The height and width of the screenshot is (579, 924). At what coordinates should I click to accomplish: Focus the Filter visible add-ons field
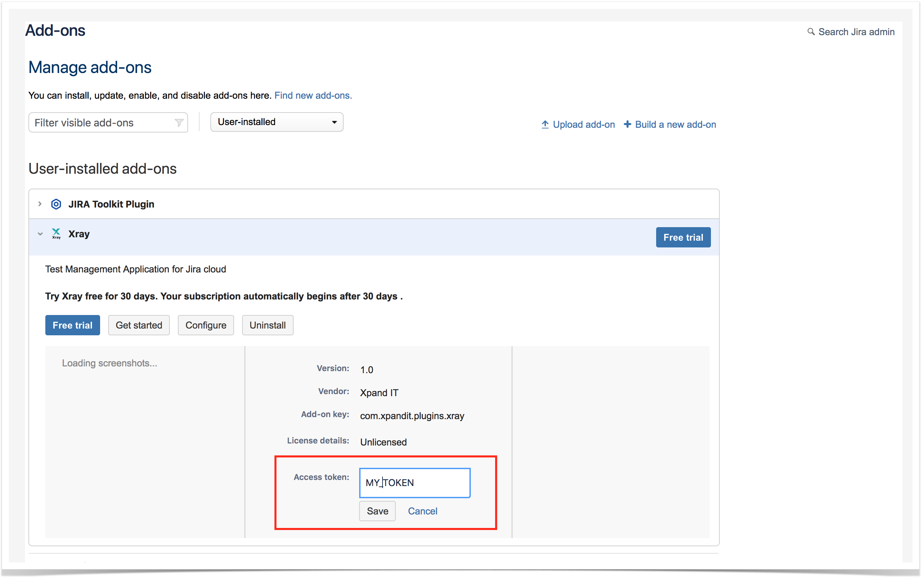pyautogui.click(x=108, y=123)
